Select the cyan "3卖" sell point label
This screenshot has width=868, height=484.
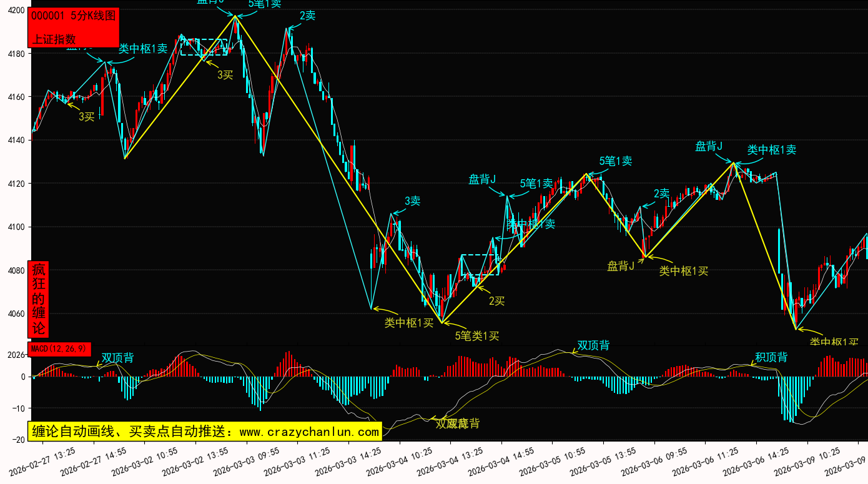click(412, 201)
